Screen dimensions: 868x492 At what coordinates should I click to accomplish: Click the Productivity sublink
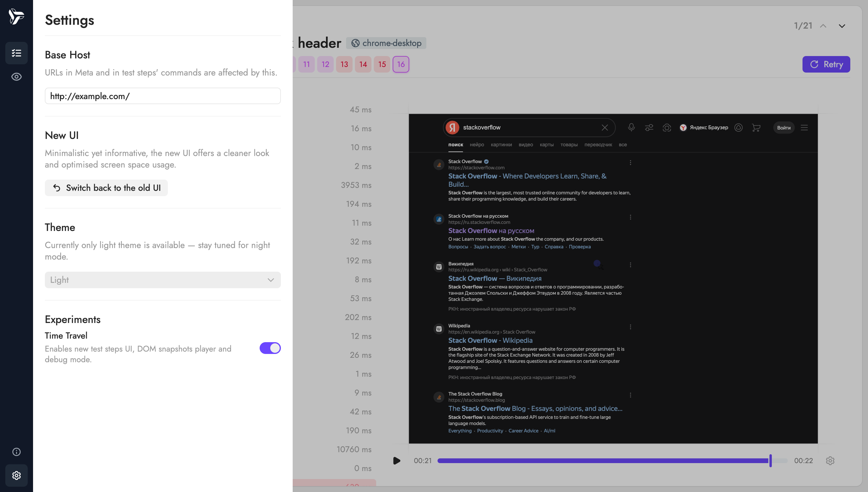coord(490,431)
